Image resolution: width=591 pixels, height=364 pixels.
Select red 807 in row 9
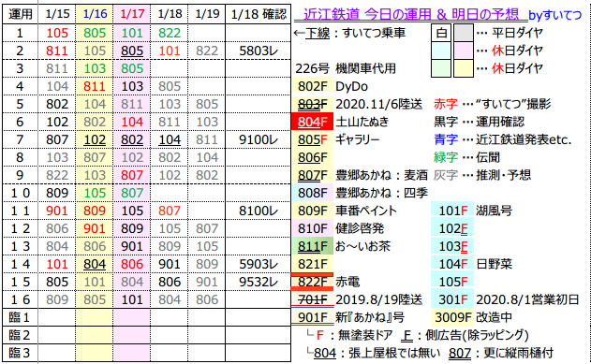(x=132, y=175)
